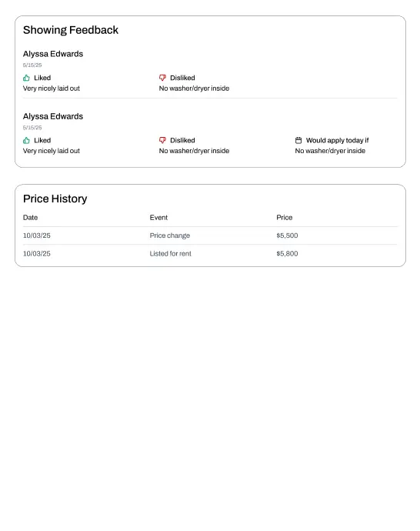420x531 pixels.
Task: Click the date in the Listed for rent row
Action: 37,254
